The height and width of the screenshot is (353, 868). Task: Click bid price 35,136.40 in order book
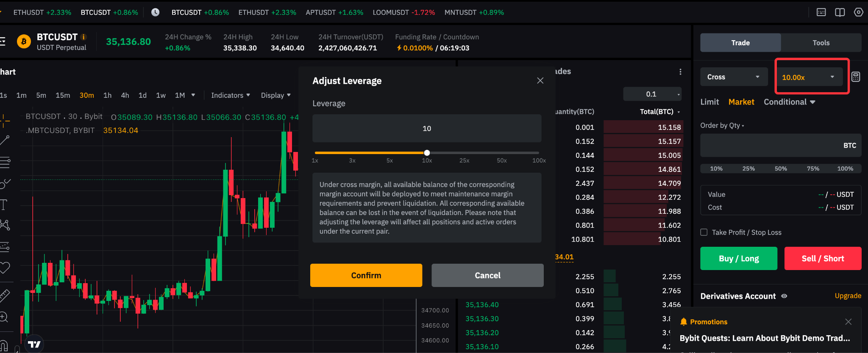[x=482, y=305]
